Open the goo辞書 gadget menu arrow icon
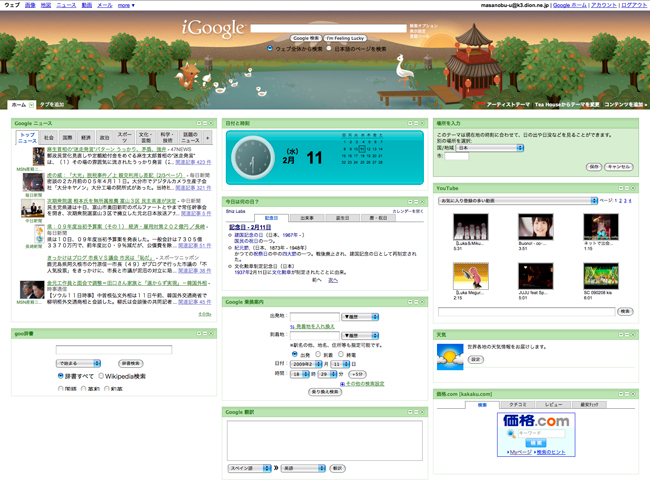 click(x=199, y=333)
